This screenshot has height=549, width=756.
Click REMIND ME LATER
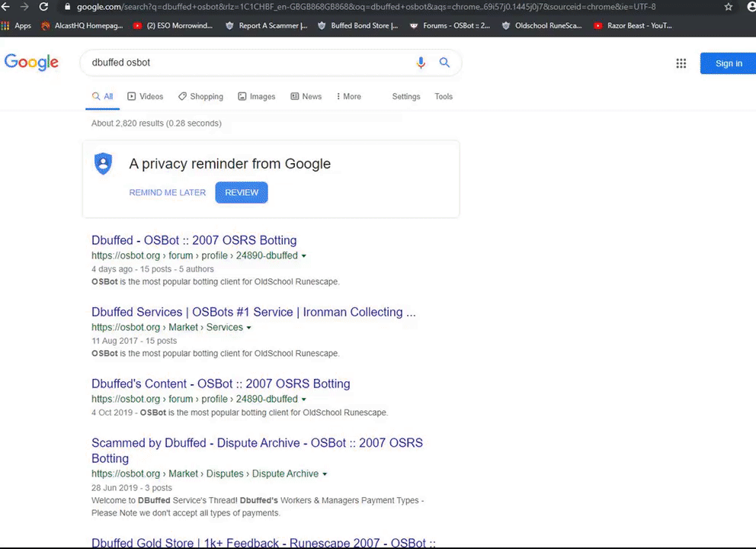168,192
